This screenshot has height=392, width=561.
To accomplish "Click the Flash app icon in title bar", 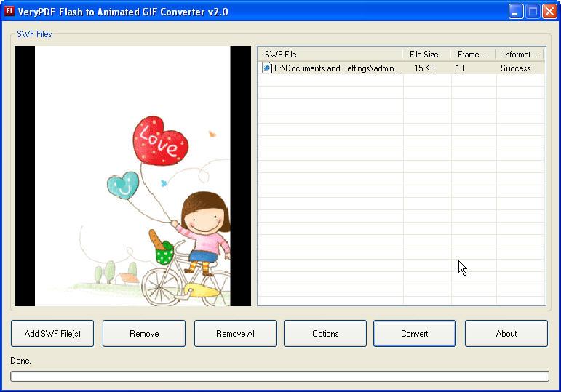I will pos(9,11).
